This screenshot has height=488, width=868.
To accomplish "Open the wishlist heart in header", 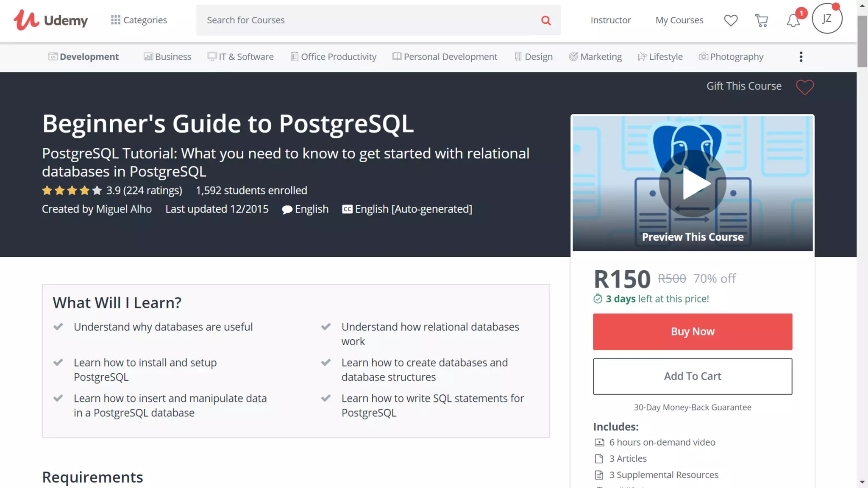I will [731, 20].
